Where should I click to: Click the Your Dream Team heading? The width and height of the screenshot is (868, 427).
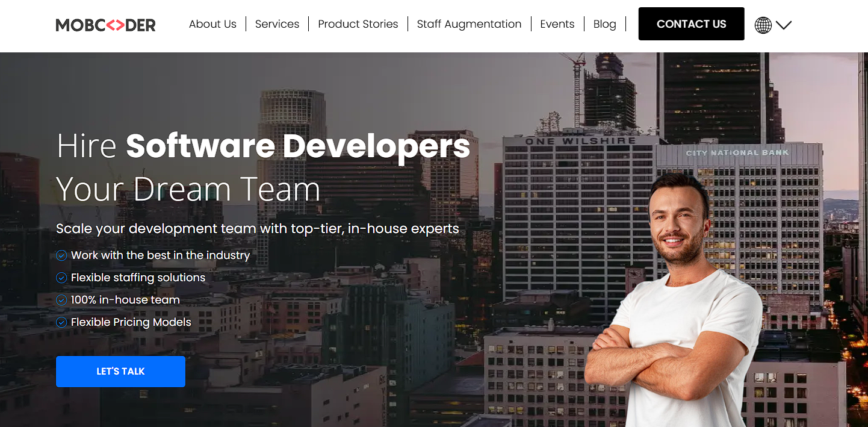[188, 189]
